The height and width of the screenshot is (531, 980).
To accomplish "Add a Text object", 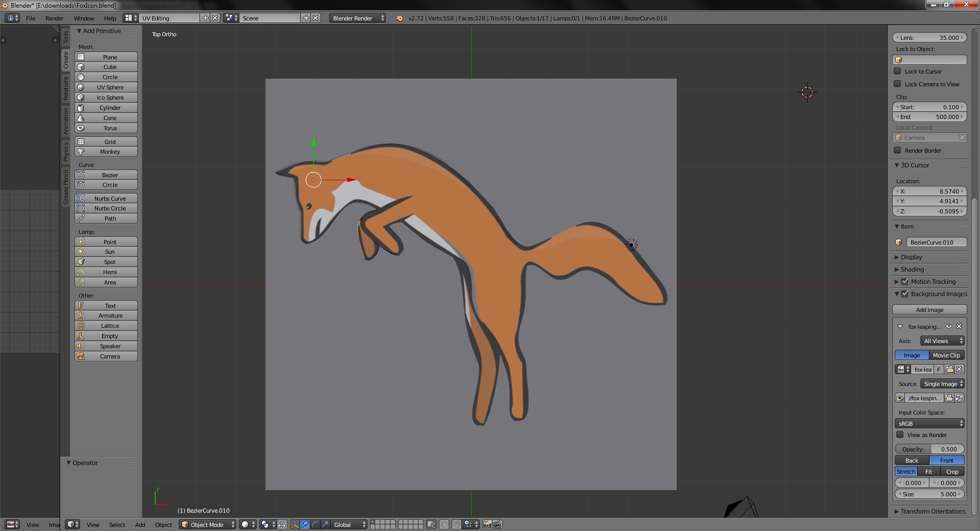I will (106, 306).
